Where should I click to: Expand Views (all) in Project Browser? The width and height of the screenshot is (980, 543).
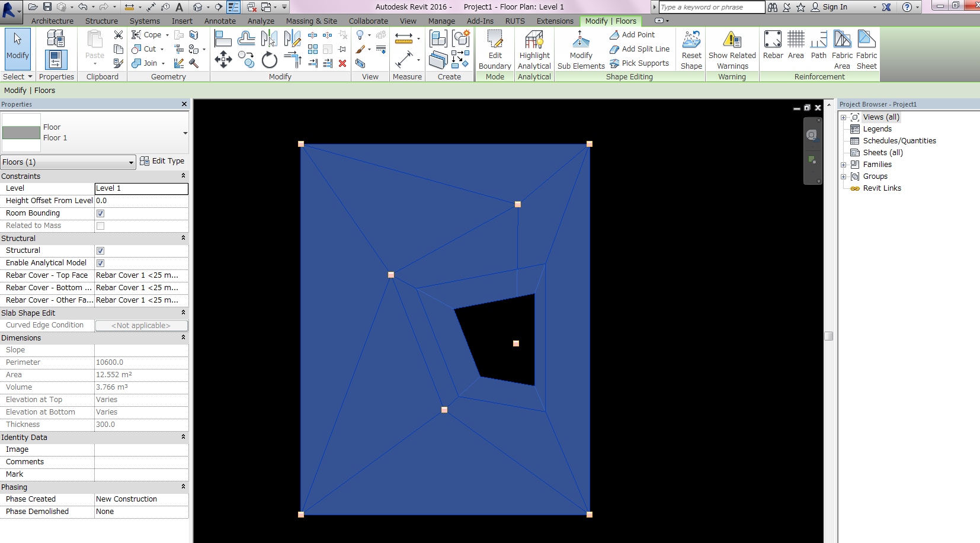point(843,117)
